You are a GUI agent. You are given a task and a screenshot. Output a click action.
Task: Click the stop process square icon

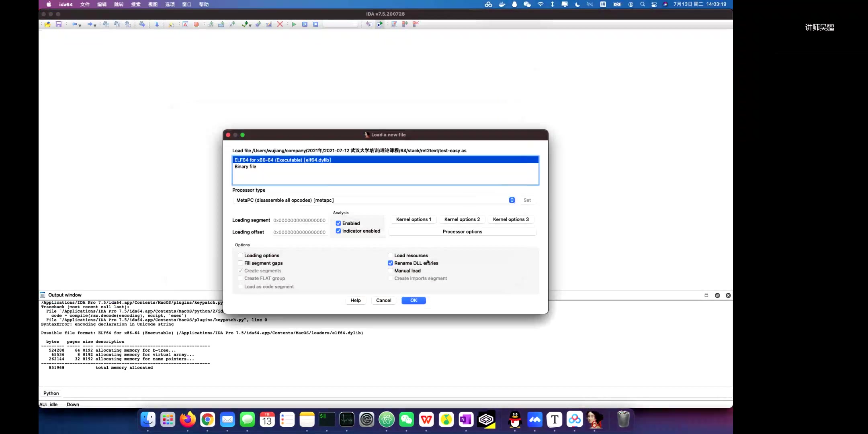[x=315, y=25]
